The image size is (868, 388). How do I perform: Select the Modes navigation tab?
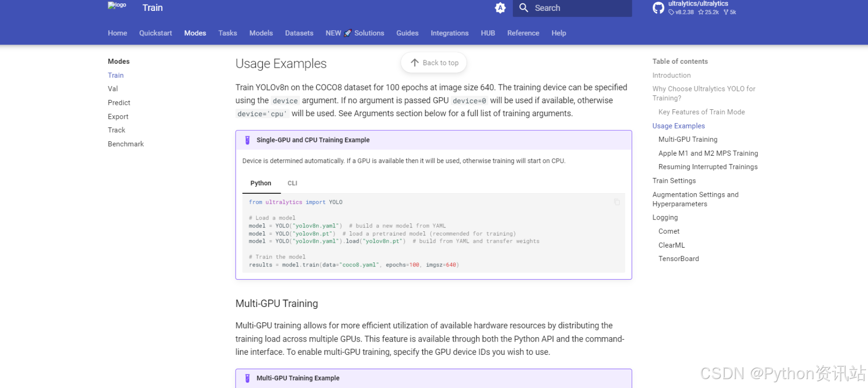click(x=195, y=33)
